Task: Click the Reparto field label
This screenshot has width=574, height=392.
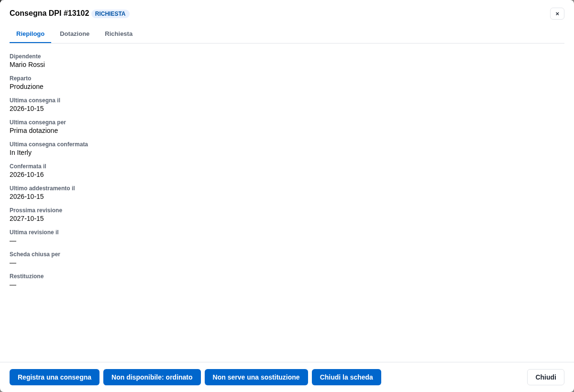Action: point(21,78)
